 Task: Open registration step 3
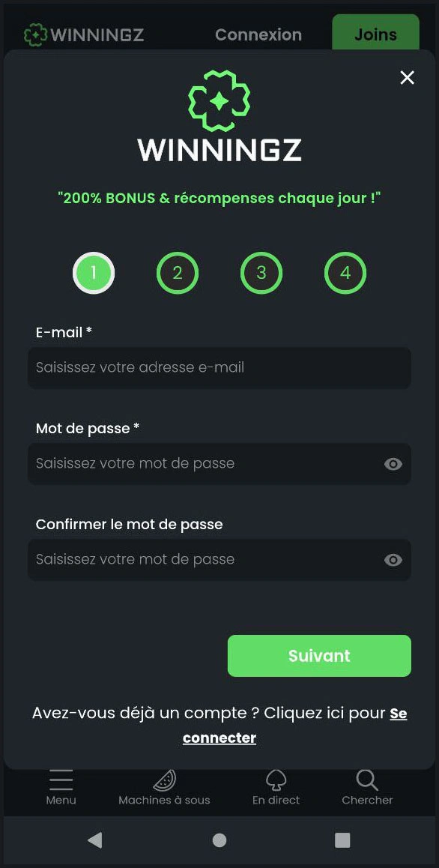click(x=261, y=273)
